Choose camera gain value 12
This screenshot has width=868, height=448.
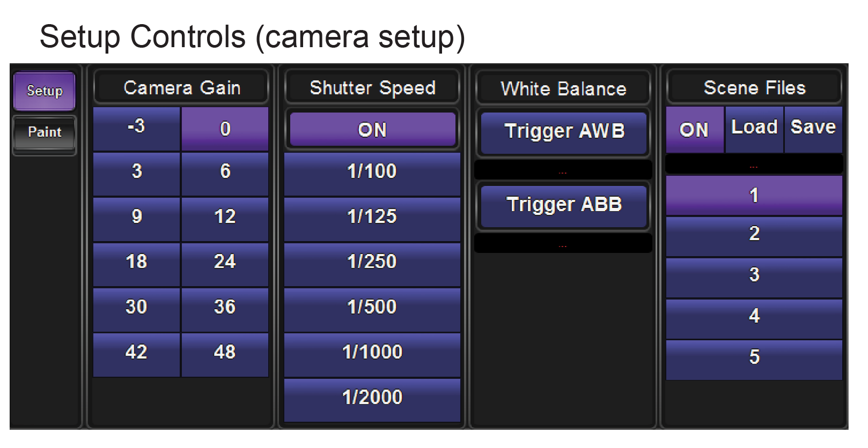225,216
